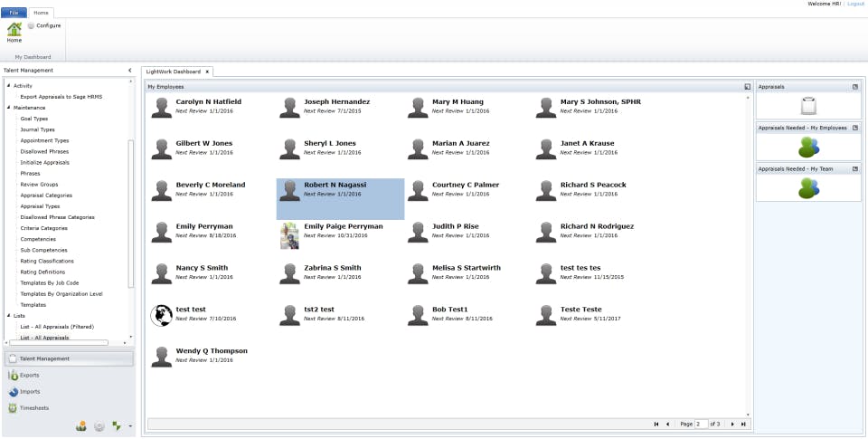Select Carolyn N Hatfield's avatar
The width and height of the screenshot is (868, 439).
(161, 108)
